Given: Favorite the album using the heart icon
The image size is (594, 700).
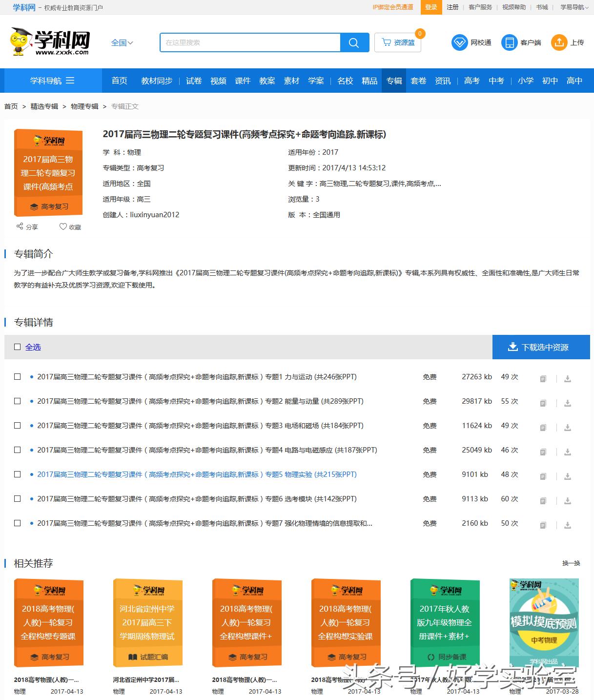Looking at the screenshot, I should point(63,226).
